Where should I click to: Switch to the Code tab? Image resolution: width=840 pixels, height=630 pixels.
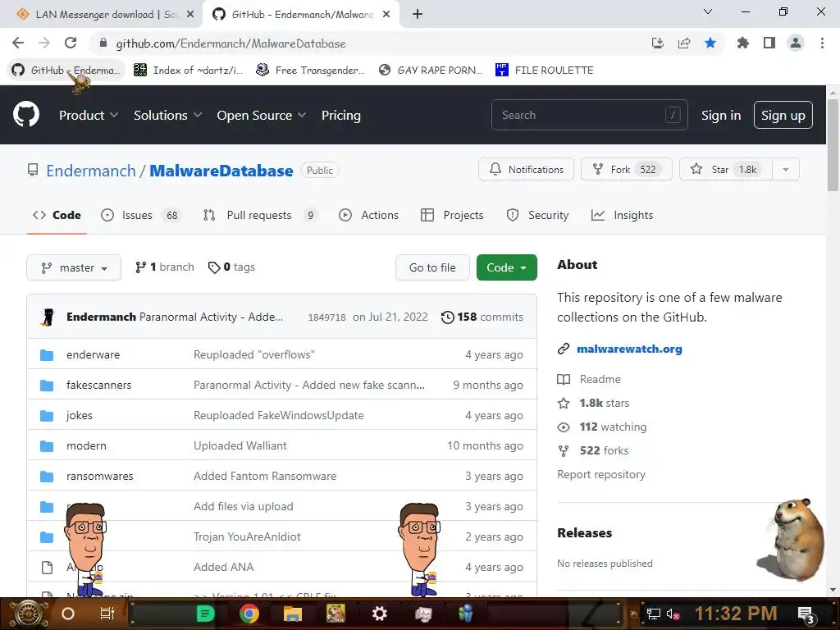pyautogui.click(x=57, y=215)
